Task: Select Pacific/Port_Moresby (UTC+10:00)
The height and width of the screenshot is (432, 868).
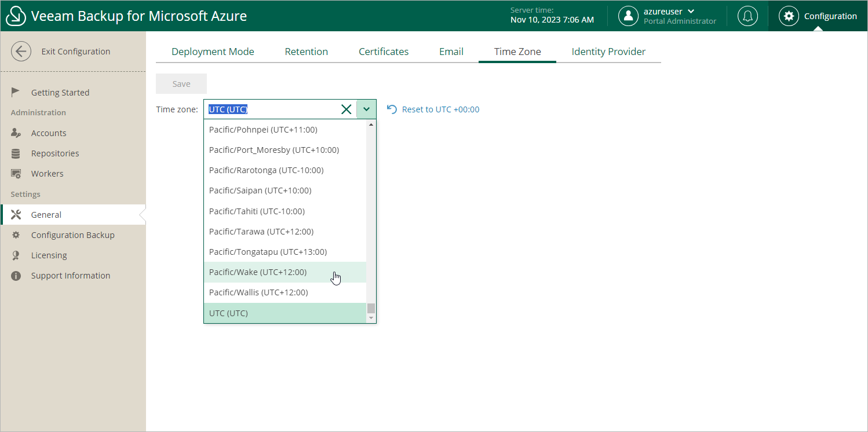Action: (x=285, y=150)
